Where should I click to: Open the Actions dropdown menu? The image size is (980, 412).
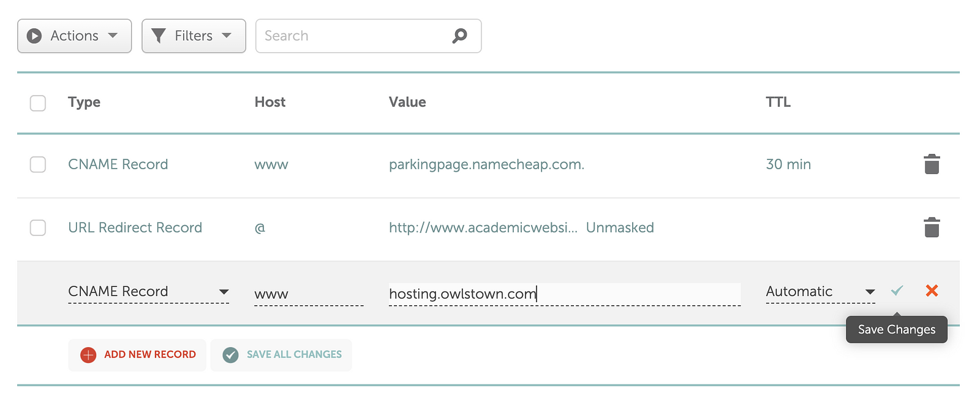(x=74, y=36)
